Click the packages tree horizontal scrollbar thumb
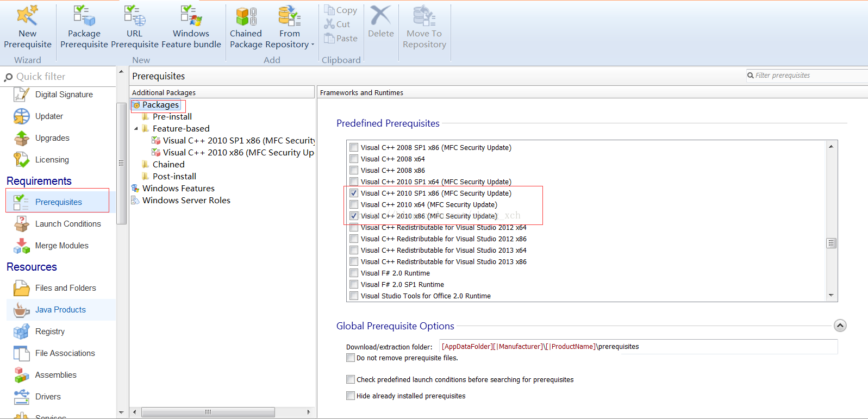The image size is (868, 419). [x=208, y=412]
